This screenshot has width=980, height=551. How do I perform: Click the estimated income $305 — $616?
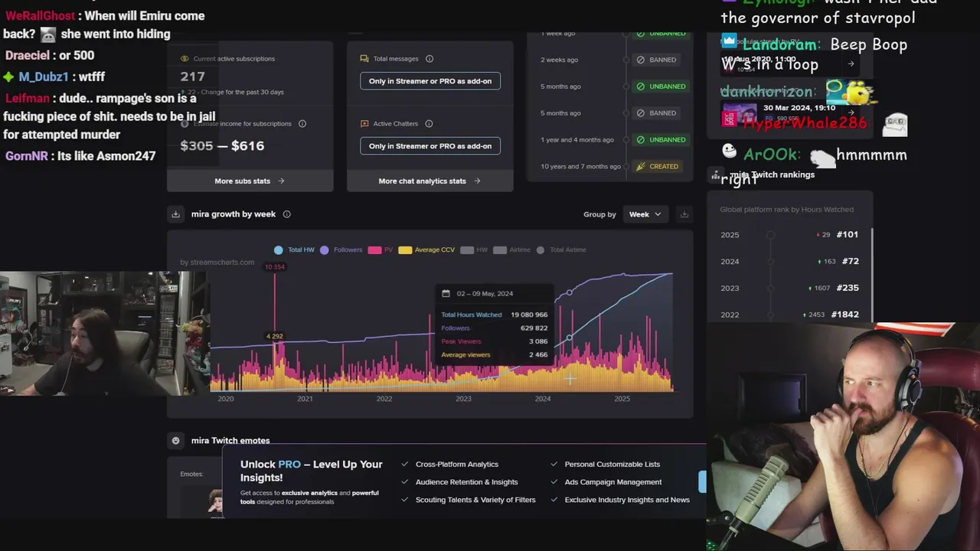(x=222, y=145)
